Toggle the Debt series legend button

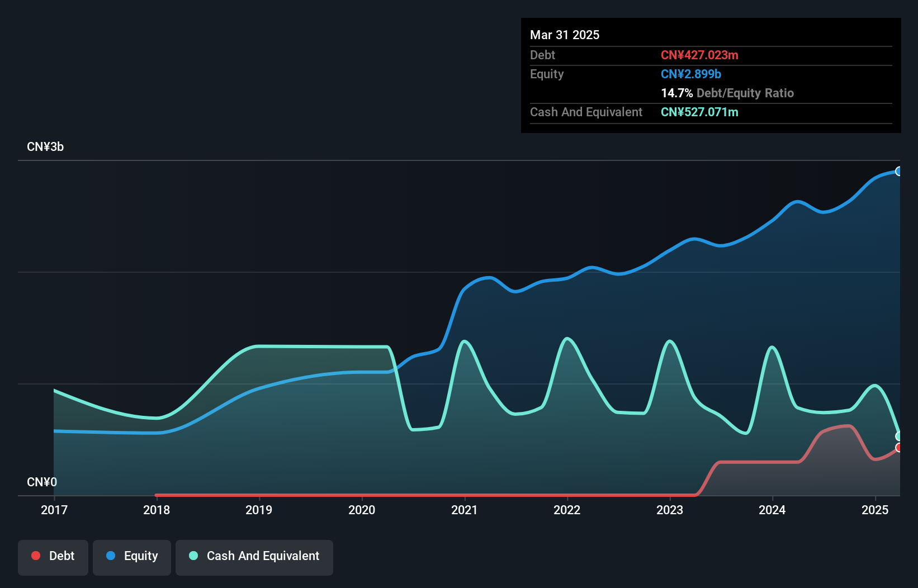coord(53,557)
